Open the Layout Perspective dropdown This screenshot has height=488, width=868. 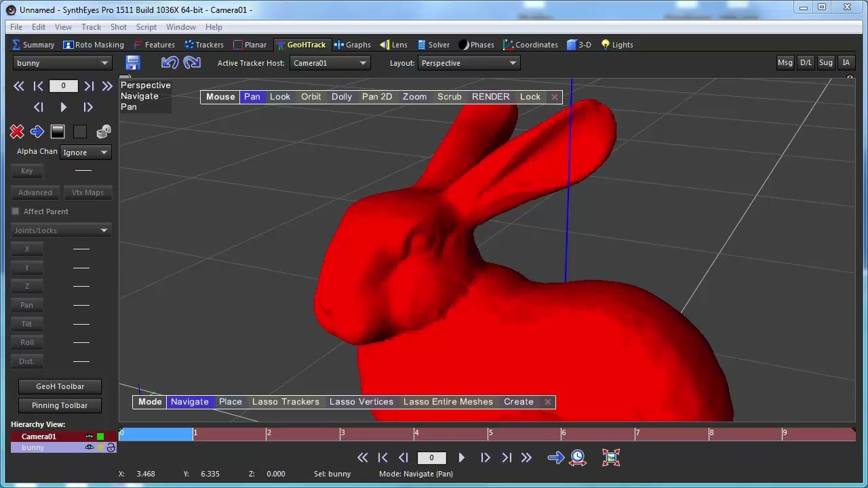(469, 63)
